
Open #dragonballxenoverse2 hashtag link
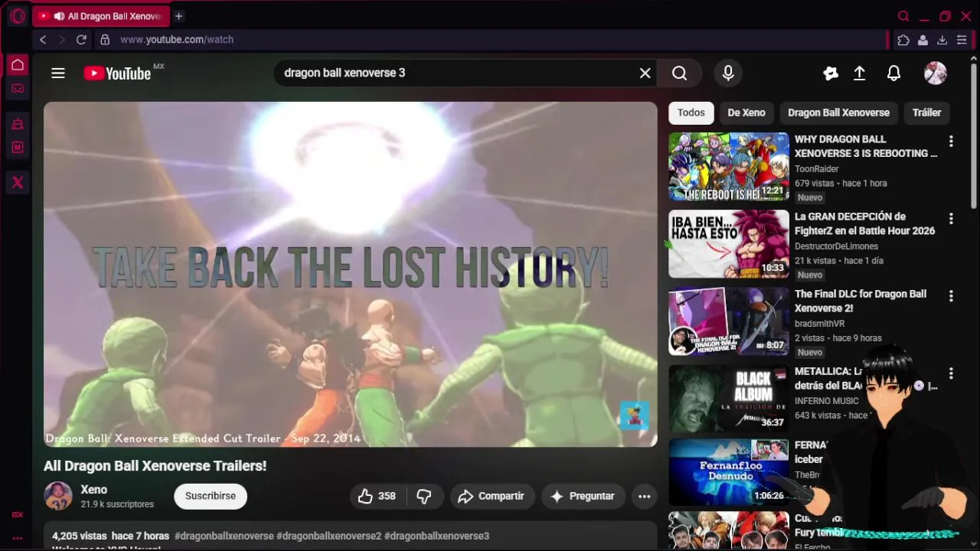coord(329,536)
